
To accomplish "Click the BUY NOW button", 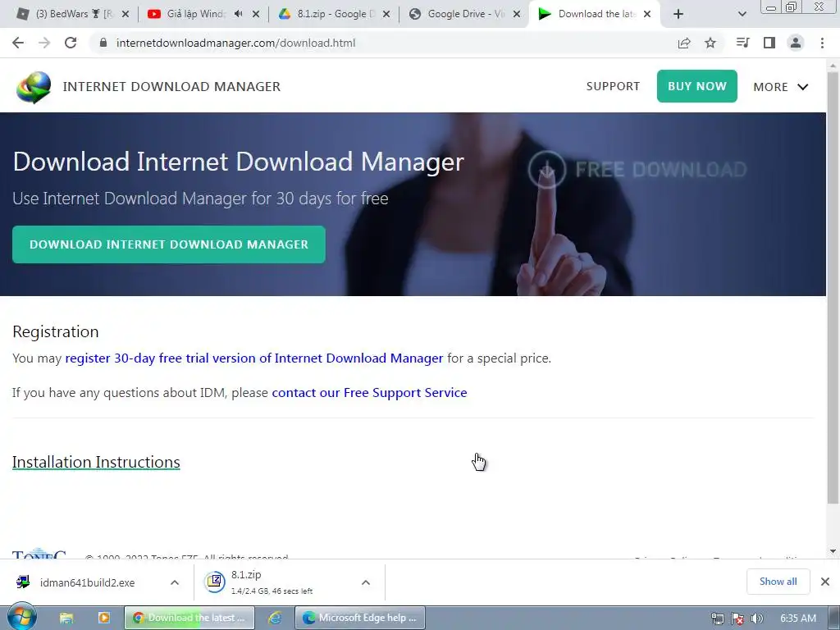I will tap(697, 86).
